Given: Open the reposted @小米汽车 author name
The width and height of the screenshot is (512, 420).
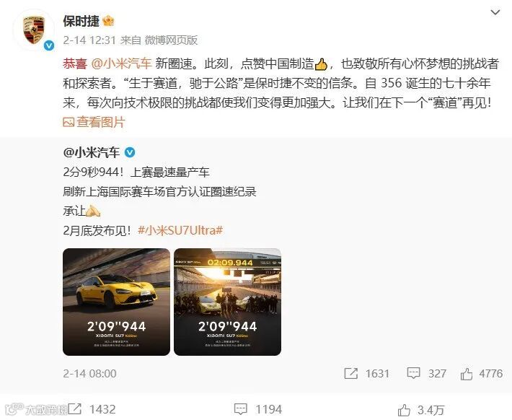Looking at the screenshot, I should [x=92, y=153].
